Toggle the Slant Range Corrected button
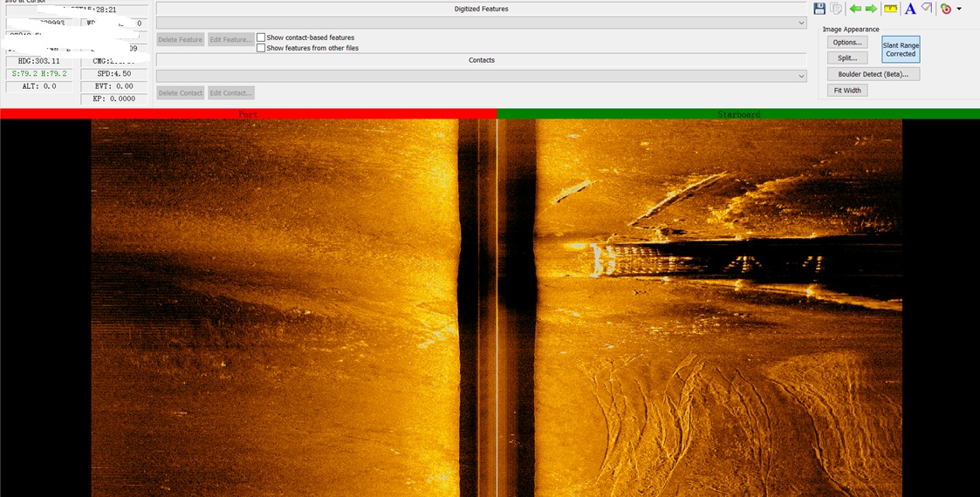The height and width of the screenshot is (497, 980). click(901, 50)
